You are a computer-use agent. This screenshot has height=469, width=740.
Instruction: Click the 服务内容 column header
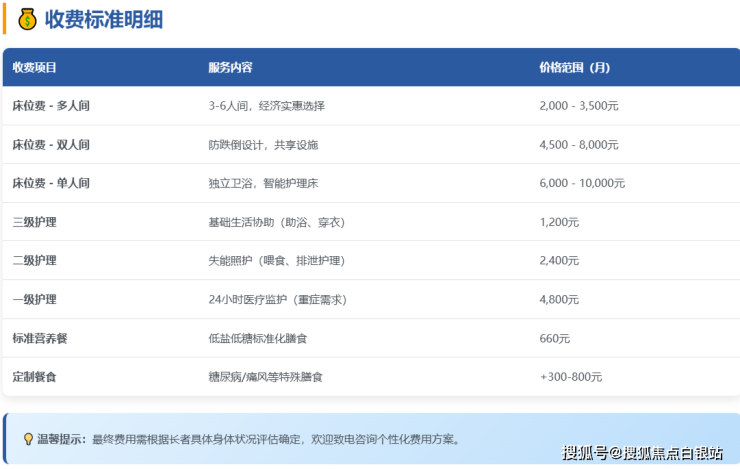click(230, 67)
